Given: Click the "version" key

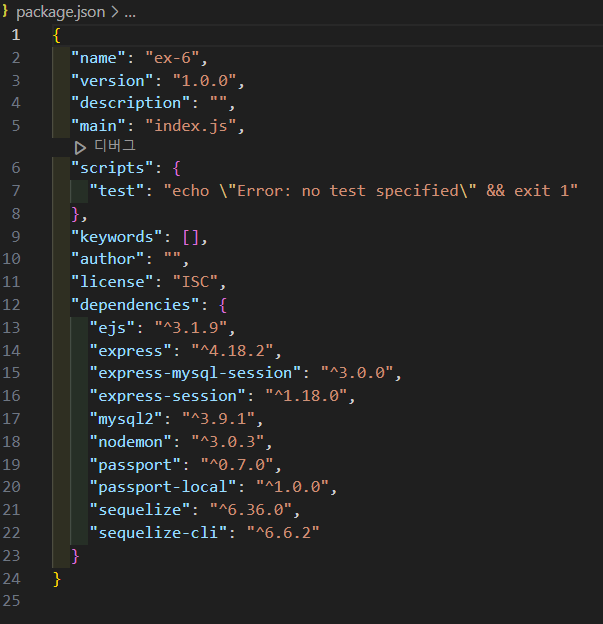Looking at the screenshot, I should click(x=112, y=81).
